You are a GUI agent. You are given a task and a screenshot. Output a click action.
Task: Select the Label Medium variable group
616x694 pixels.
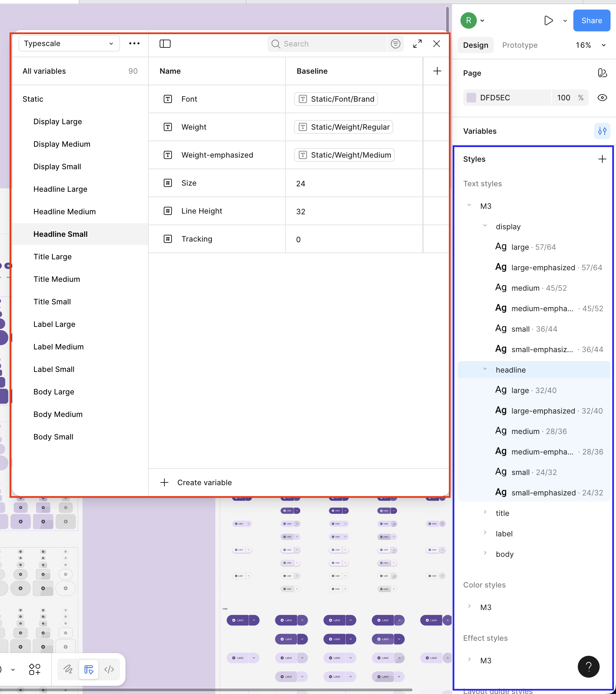click(80, 347)
